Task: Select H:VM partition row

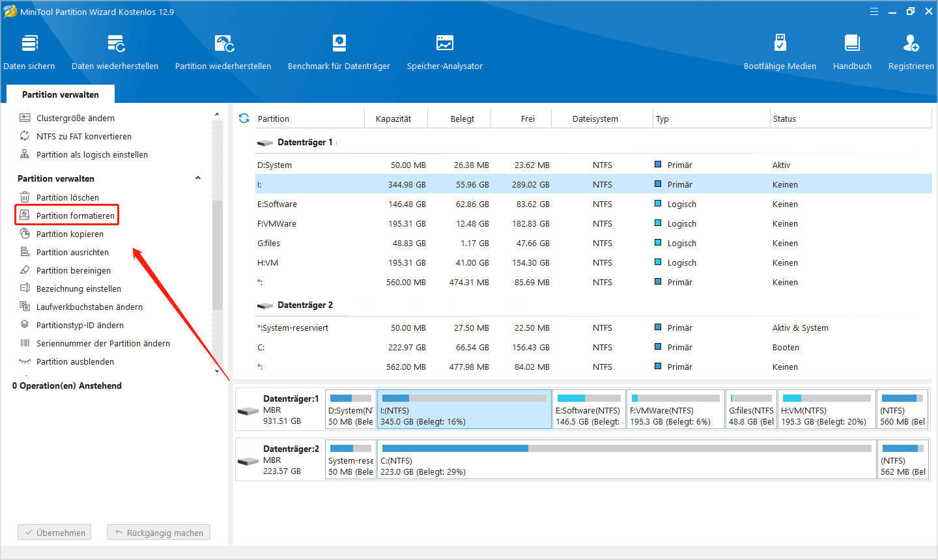Action: 593,262
